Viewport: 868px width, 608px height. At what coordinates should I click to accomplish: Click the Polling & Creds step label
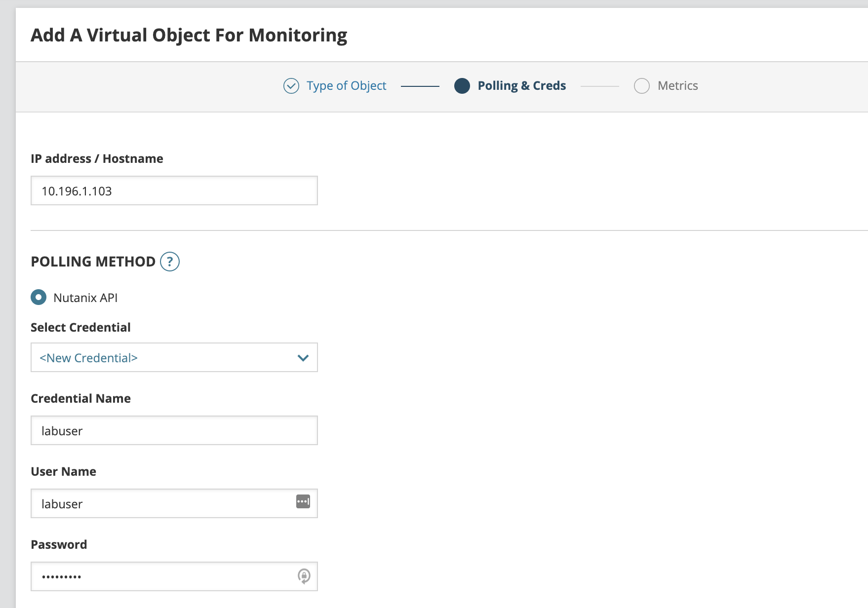pos(521,86)
